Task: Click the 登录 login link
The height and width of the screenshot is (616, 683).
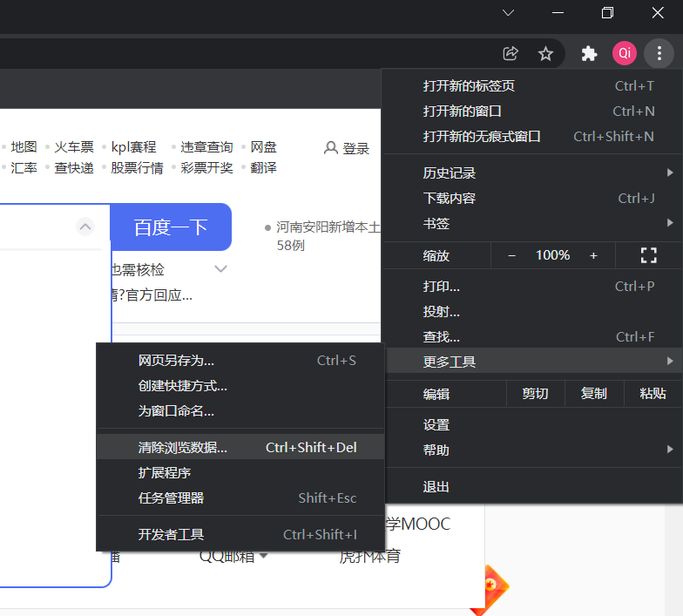Action: (x=355, y=148)
